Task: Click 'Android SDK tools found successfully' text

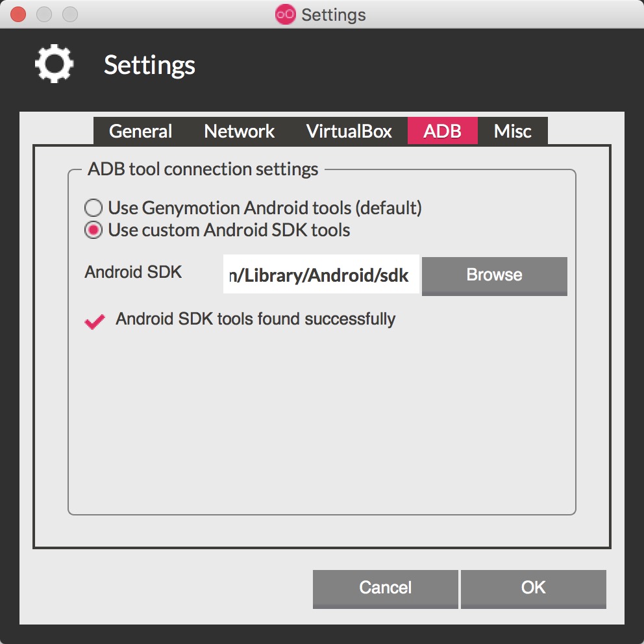Action: click(256, 319)
